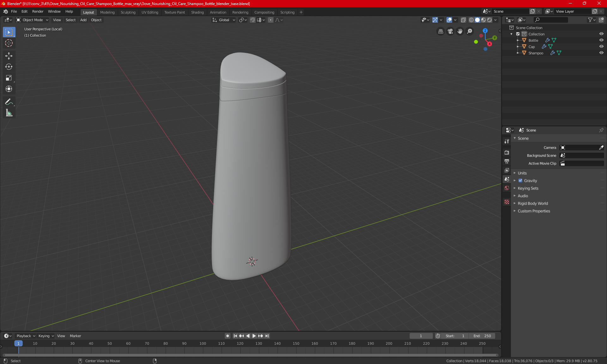Hide the Cap object in viewport
This screenshot has width=607, height=364.
point(601,46)
